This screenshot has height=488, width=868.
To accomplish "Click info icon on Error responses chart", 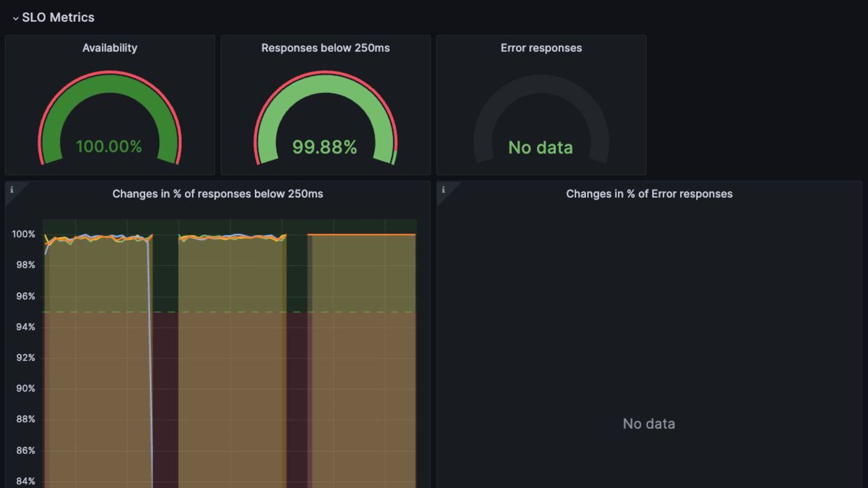I will [443, 190].
